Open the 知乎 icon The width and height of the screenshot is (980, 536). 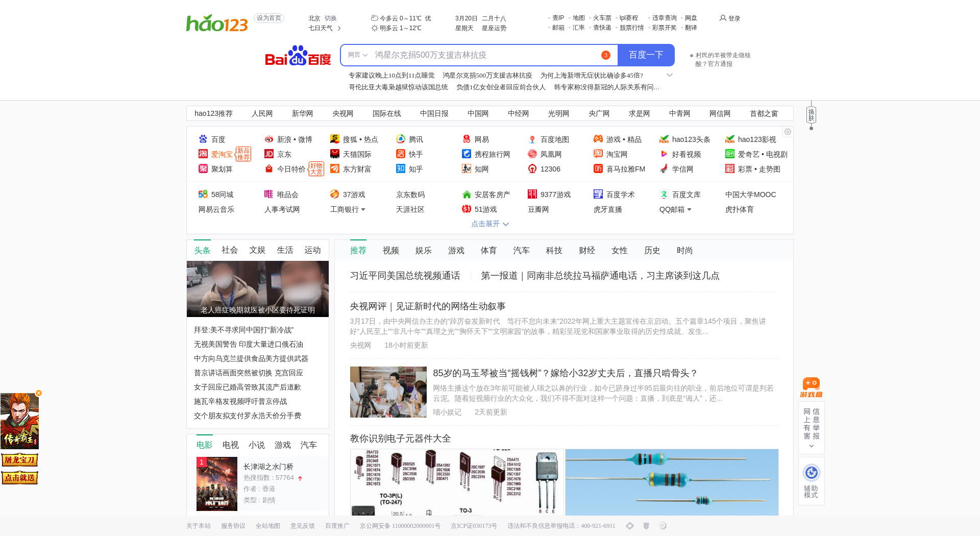click(401, 169)
